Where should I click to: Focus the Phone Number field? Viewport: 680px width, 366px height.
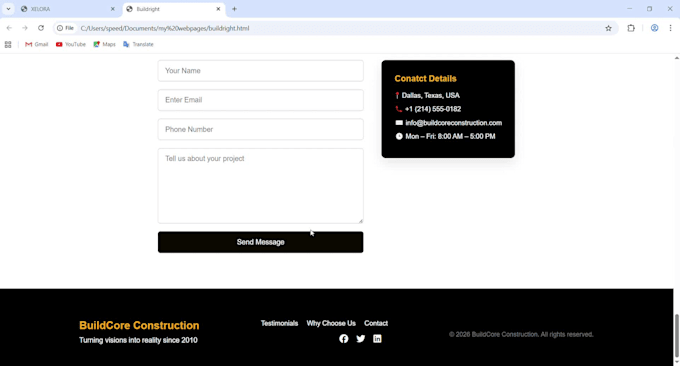tap(261, 129)
